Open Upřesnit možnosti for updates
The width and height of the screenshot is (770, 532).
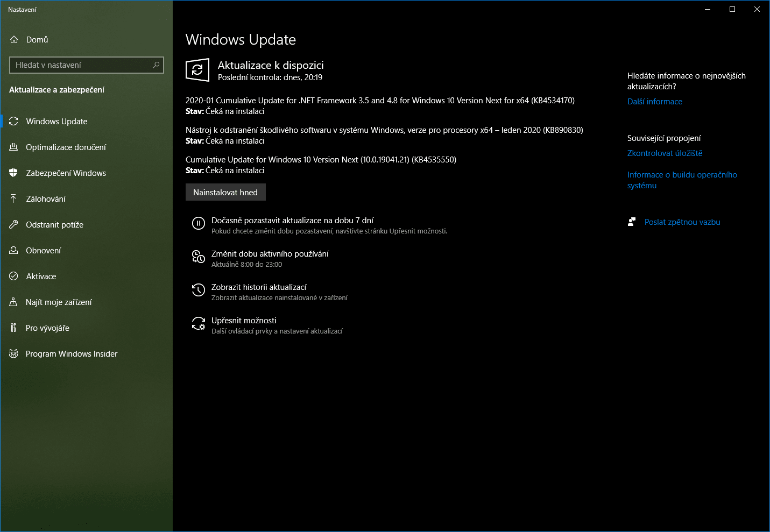pyautogui.click(x=244, y=320)
